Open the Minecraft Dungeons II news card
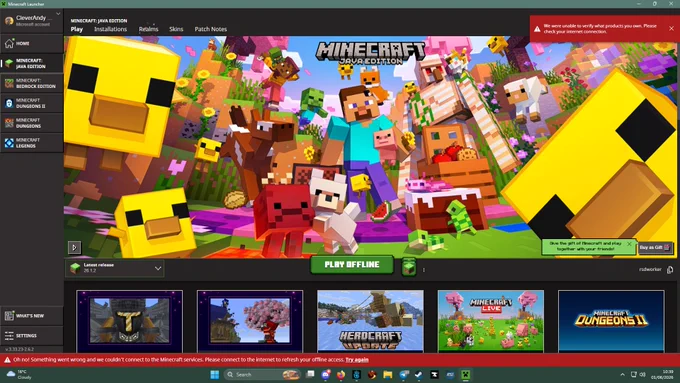Screen dimensions: 680x383 [x=611, y=321]
